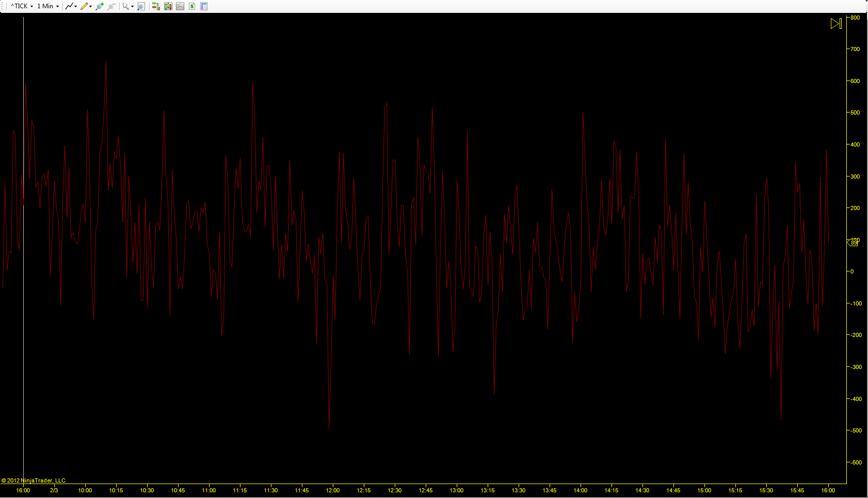Select the cursor pointer tool
Screen dimensions: 868x498
coord(125,6)
